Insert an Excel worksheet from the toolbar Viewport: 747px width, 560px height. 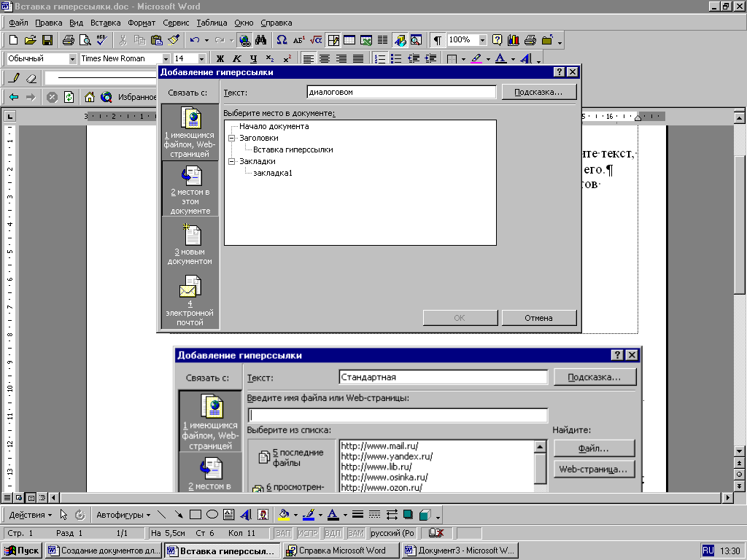366,40
